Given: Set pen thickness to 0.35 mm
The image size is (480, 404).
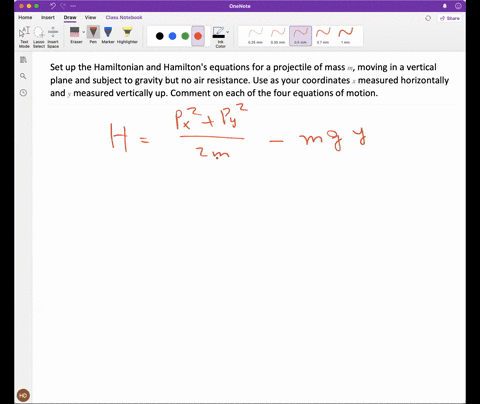Looking at the screenshot, I should 278,36.
